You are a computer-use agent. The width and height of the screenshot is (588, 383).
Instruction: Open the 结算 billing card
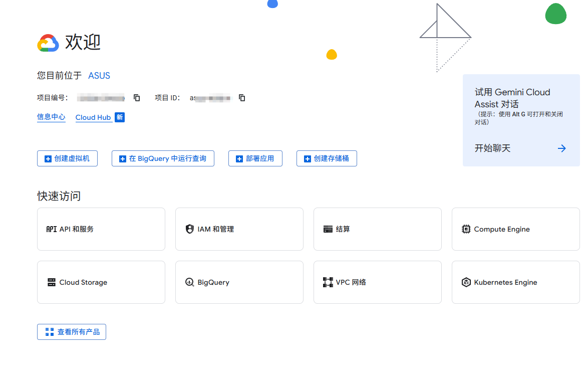point(378,229)
